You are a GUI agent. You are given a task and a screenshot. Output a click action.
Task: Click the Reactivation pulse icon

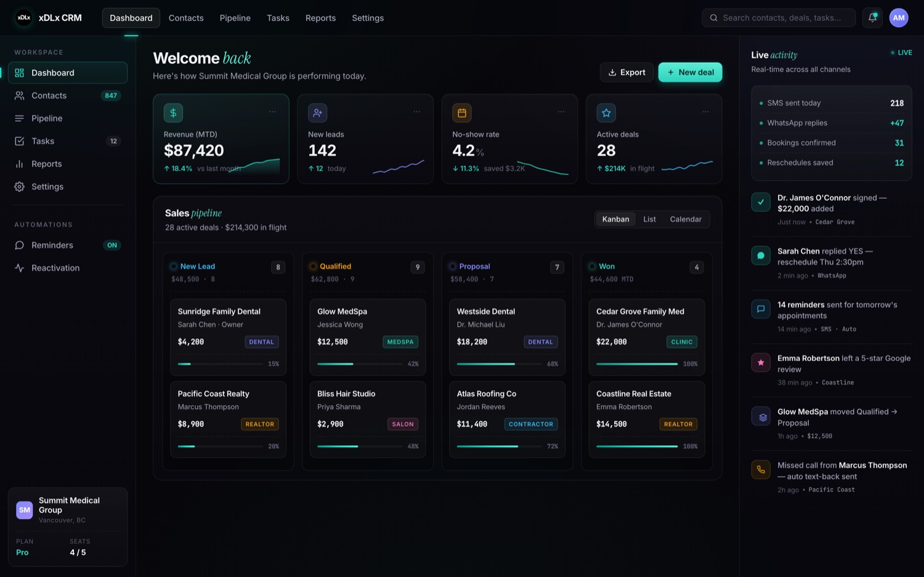tap(20, 268)
